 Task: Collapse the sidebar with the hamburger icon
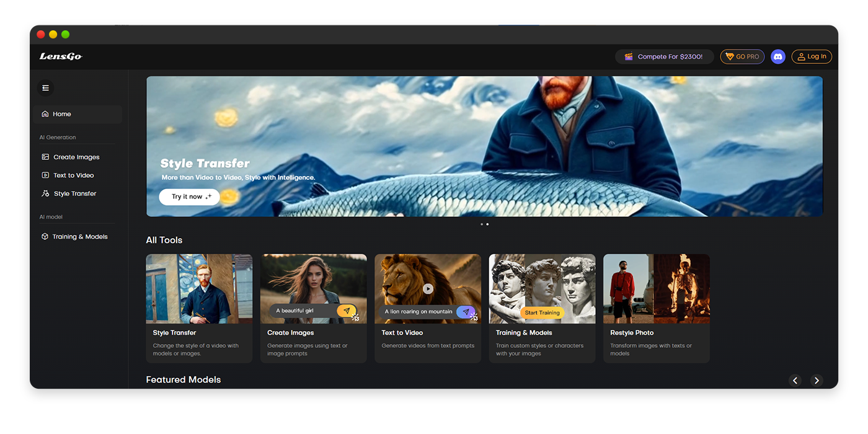(45, 88)
